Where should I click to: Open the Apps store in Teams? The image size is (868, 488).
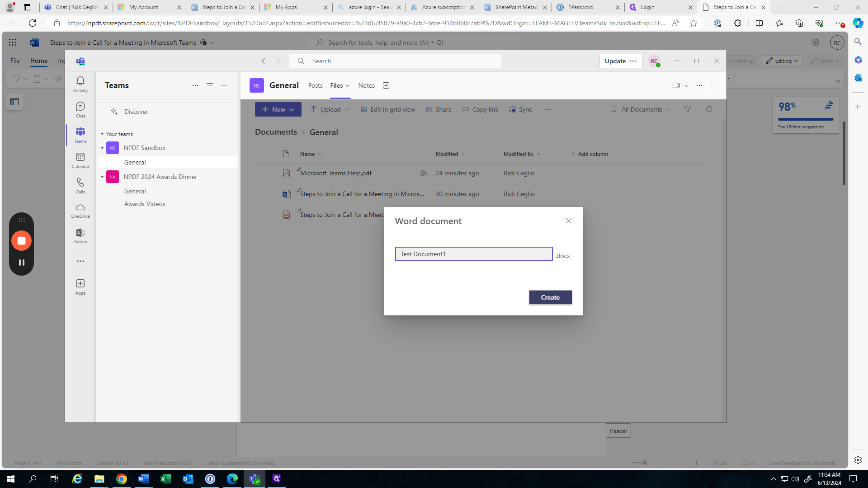point(80,287)
